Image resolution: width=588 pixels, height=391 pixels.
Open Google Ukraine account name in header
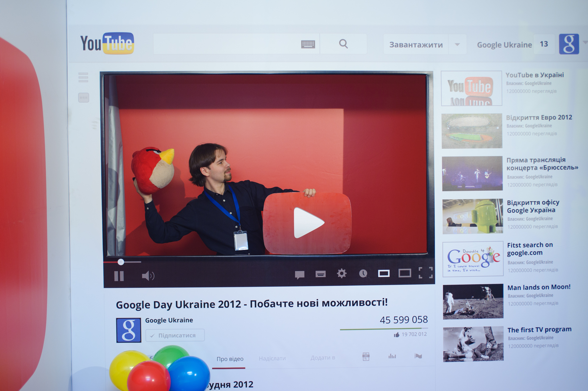(x=504, y=45)
